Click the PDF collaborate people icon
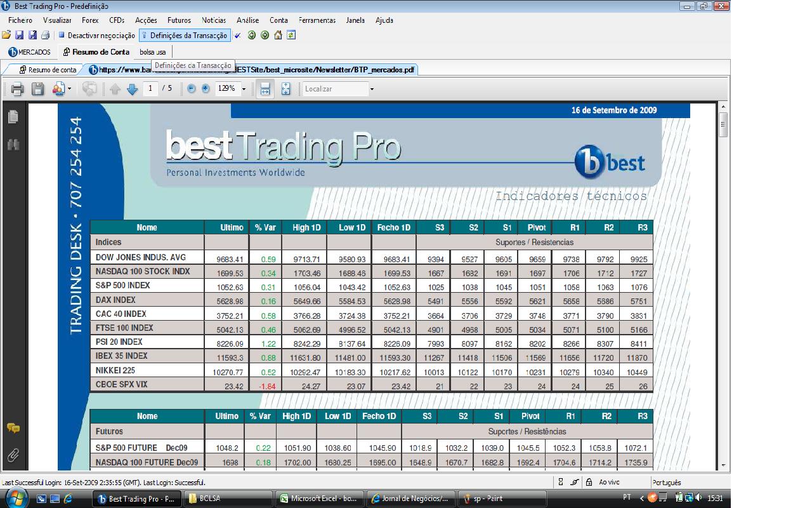 58,89
